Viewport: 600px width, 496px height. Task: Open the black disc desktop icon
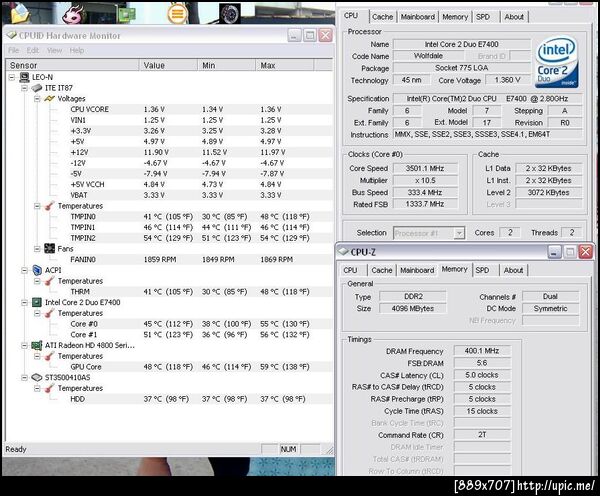point(230,13)
